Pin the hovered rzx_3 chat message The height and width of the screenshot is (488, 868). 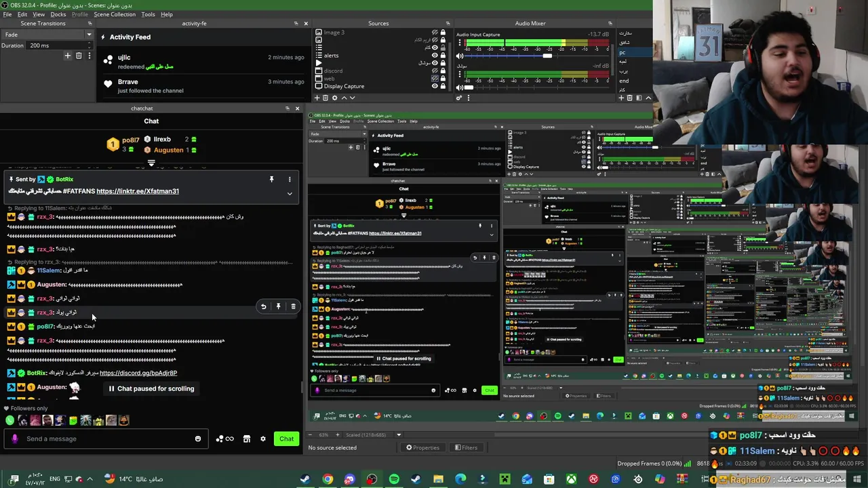(278, 306)
